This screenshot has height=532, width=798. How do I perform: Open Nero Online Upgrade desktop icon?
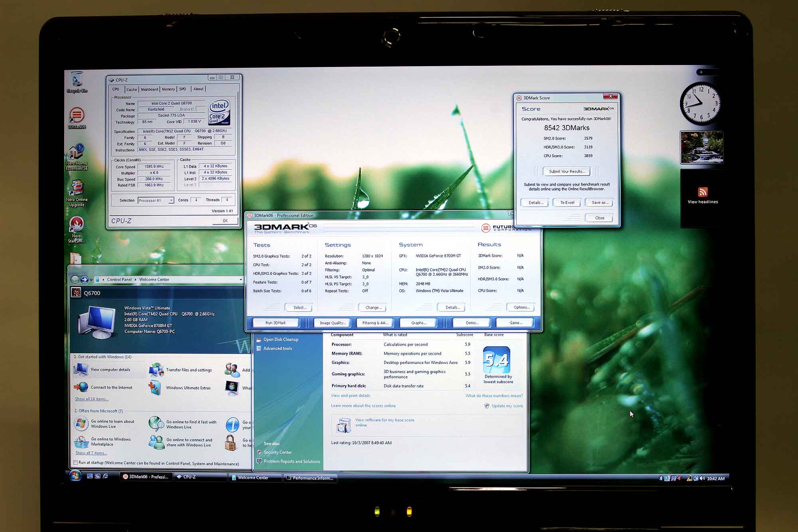coord(77,194)
